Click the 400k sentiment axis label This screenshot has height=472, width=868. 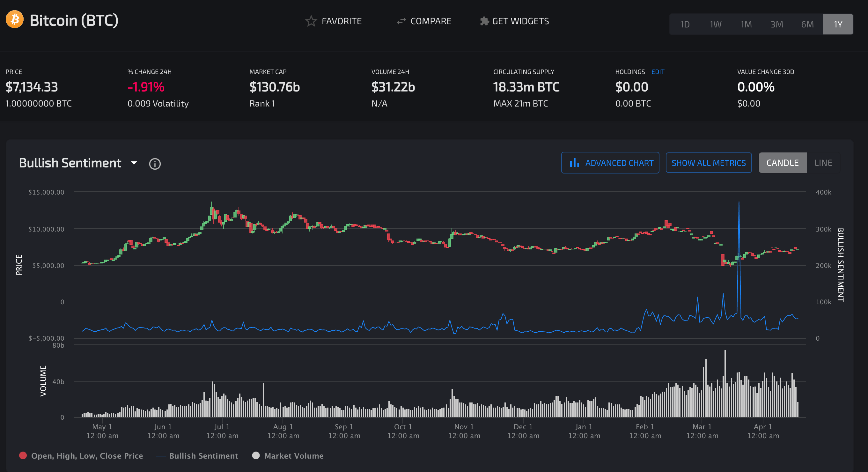[x=823, y=192]
